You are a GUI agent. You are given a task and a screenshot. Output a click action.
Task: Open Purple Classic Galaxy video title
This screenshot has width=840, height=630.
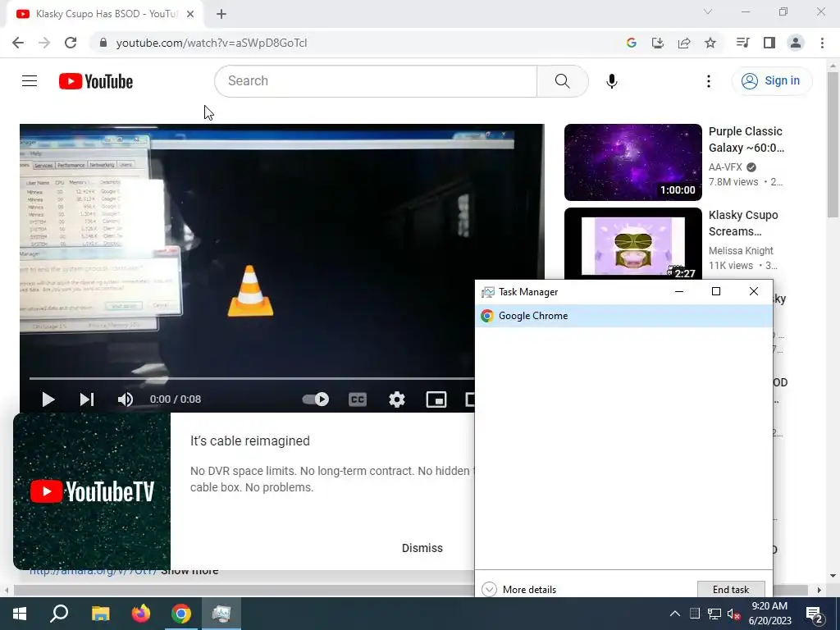[x=746, y=139]
